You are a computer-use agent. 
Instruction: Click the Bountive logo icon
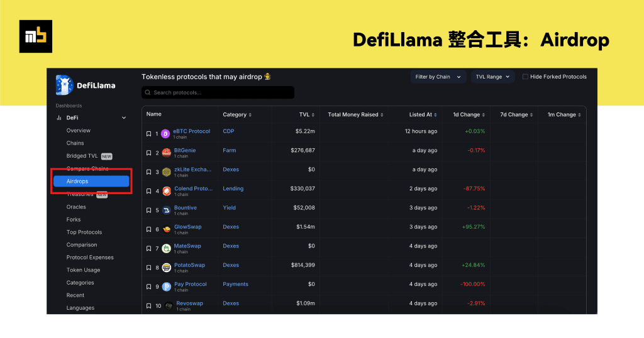tap(166, 210)
